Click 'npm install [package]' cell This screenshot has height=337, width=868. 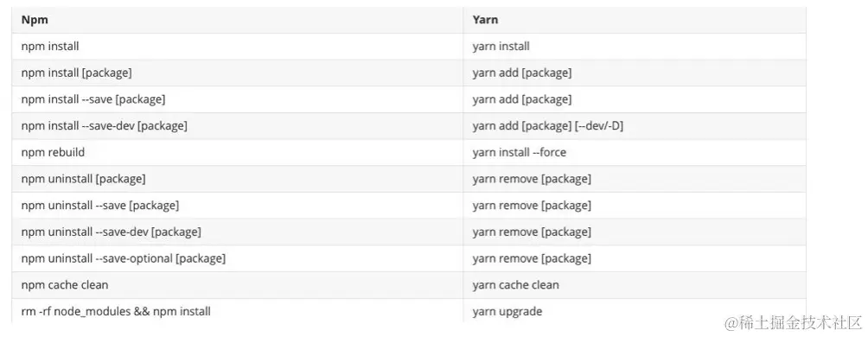point(237,73)
